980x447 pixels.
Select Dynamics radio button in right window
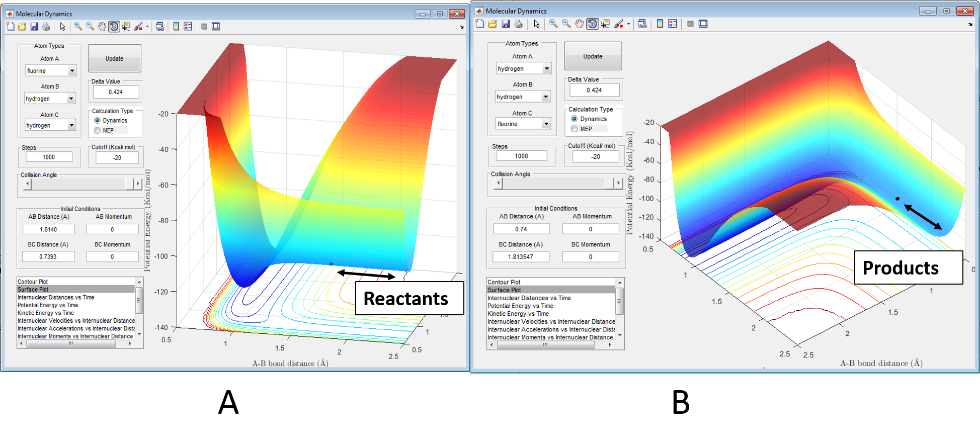click(574, 119)
